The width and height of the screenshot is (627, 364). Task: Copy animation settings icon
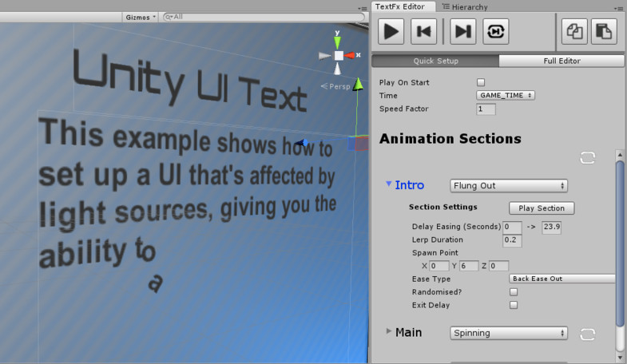574,31
